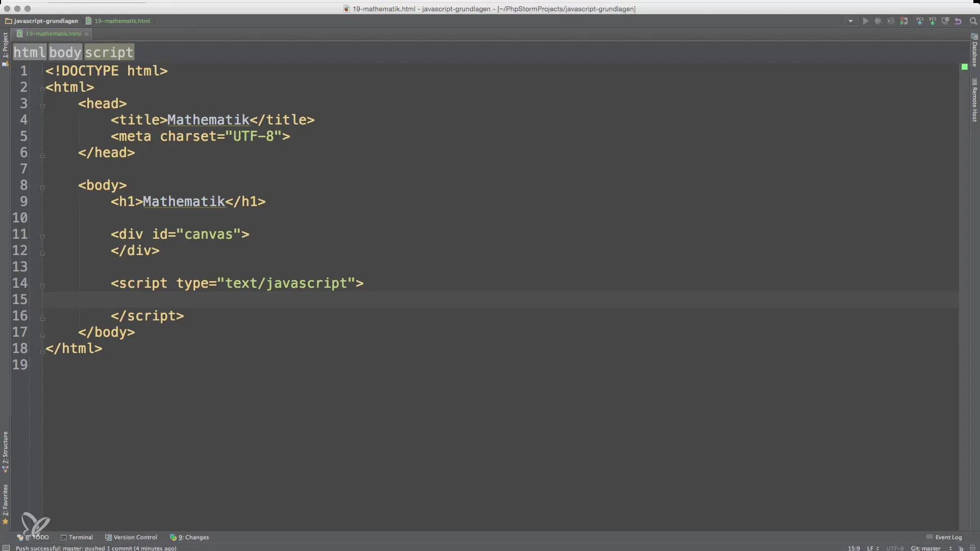This screenshot has width=980, height=551.
Task: Click the fold end marker on line 6
Action: tap(42, 155)
